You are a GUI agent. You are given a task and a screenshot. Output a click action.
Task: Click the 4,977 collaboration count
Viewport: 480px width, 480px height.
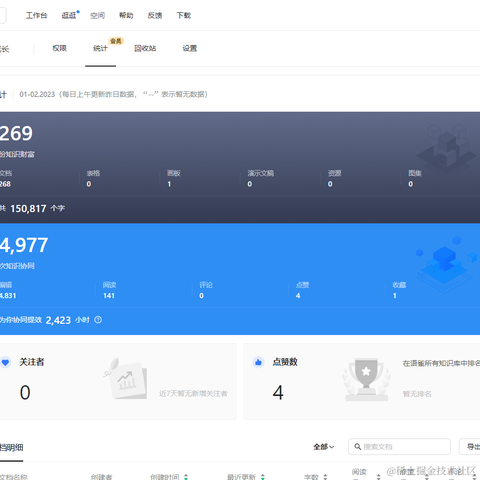[x=24, y=245]
